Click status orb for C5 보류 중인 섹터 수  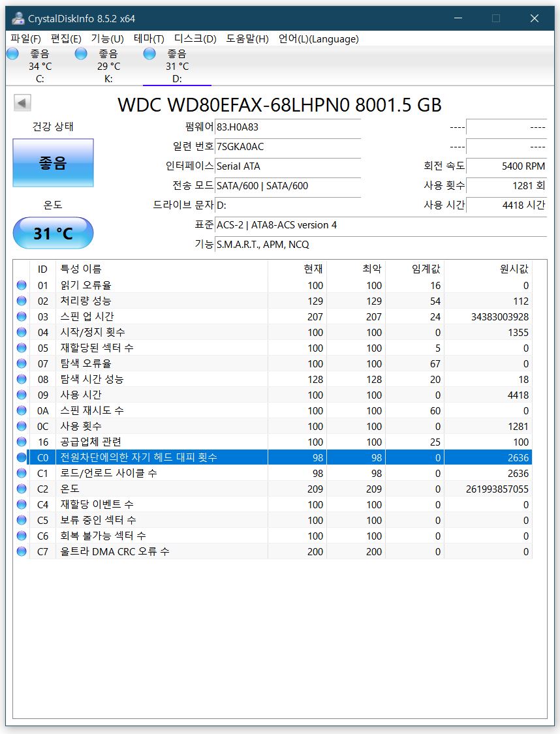(x=22, y=520)
